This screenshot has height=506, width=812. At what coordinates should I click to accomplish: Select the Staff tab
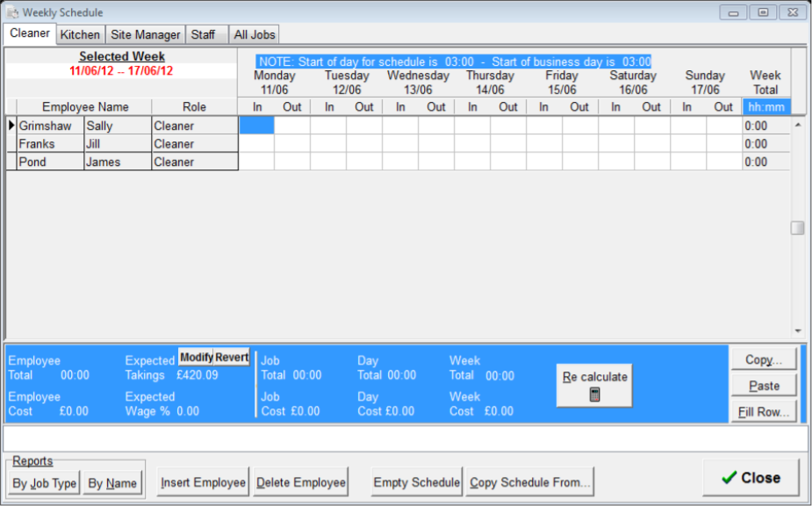point(203,35)
